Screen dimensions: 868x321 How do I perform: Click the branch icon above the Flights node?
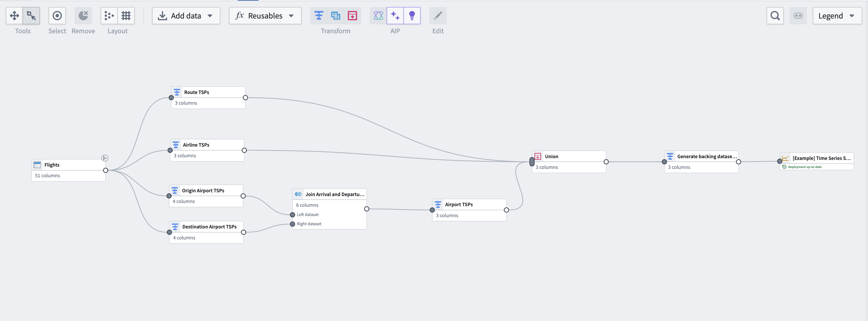[x=105, y=158]
